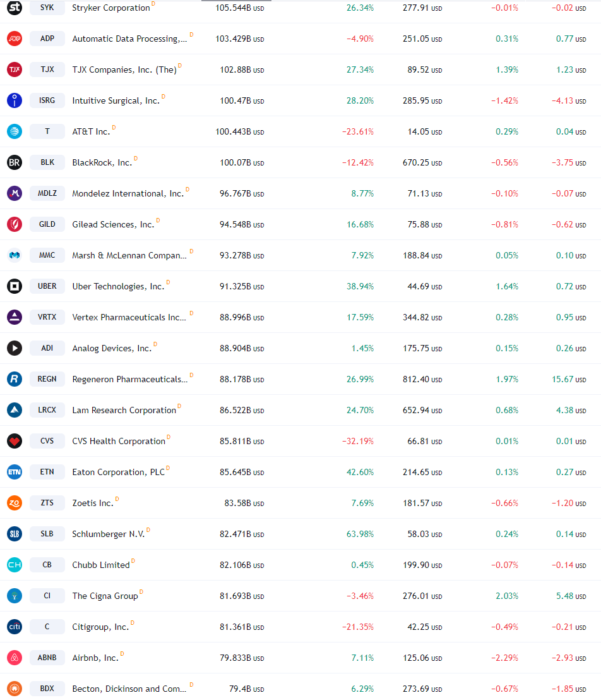
Task: Open The Cigna Group link
Action: tap(105, 596)
